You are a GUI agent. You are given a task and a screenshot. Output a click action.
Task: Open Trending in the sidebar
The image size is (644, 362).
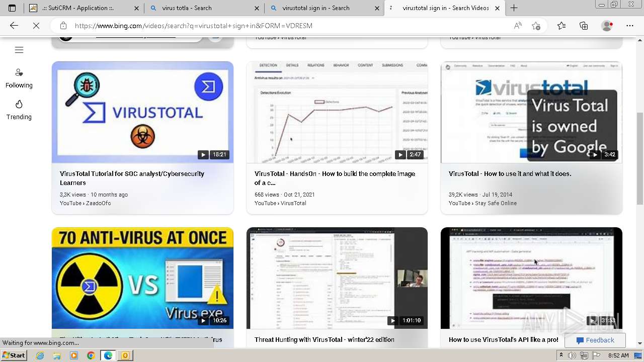pos(19,110)
